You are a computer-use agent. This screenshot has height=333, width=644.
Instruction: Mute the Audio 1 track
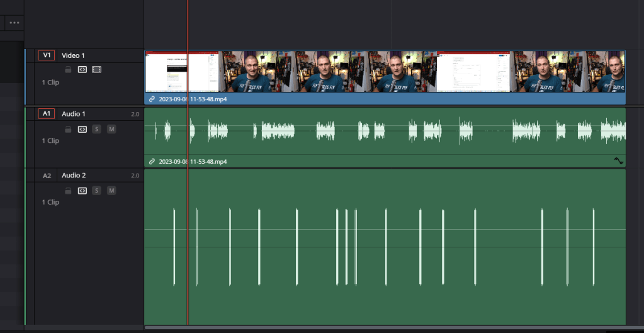click(x=111, y=129)
